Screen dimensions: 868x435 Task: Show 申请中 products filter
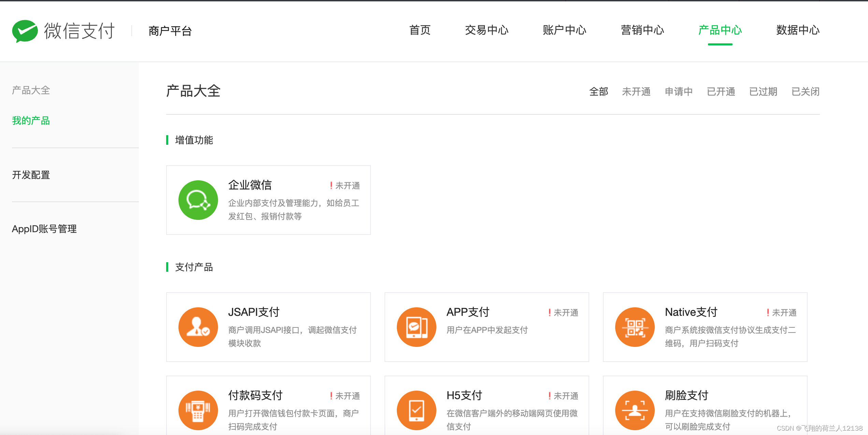click(x=678, y=92)
